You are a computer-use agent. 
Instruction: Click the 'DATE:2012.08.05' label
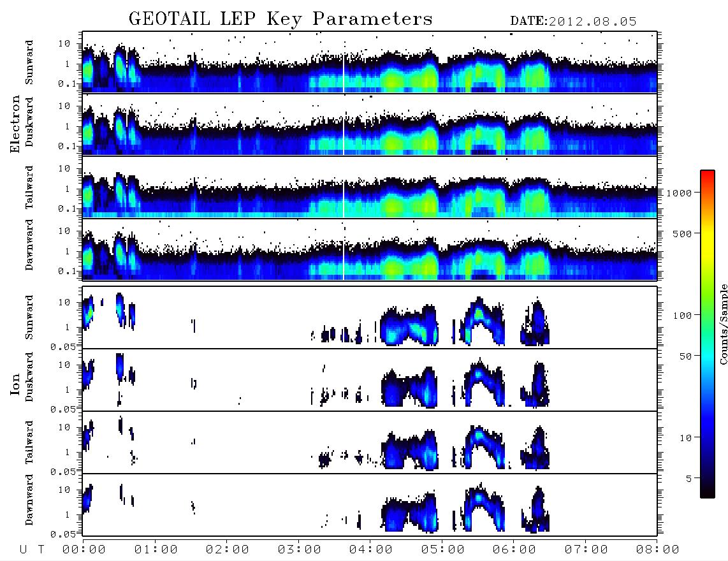click(573, 22)
